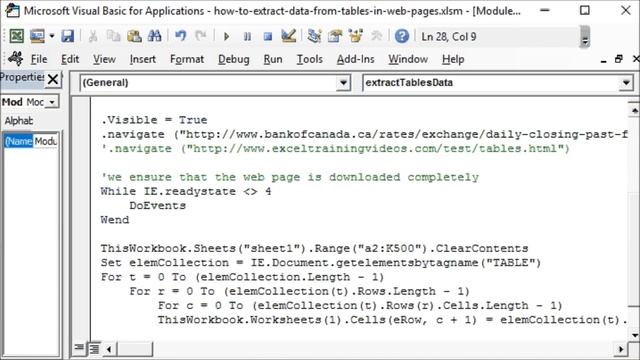Click the toolbar options overflow arrow

tap(585, 37)
